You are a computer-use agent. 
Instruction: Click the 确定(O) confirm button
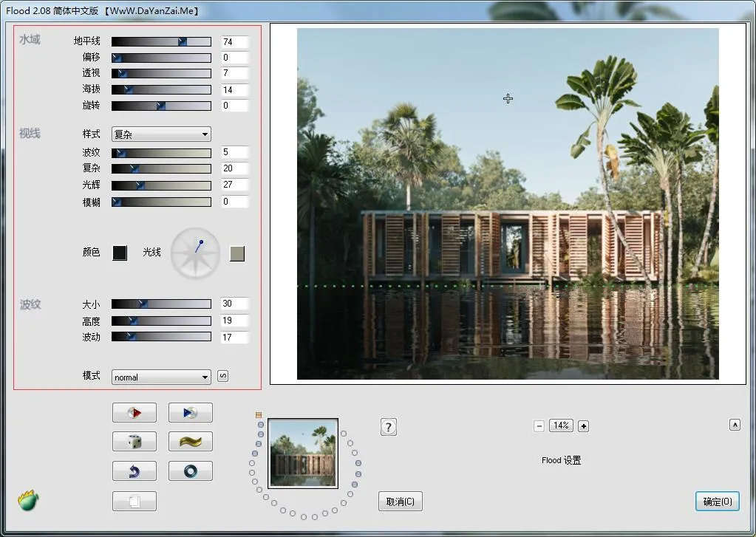[x=717, y=502]
